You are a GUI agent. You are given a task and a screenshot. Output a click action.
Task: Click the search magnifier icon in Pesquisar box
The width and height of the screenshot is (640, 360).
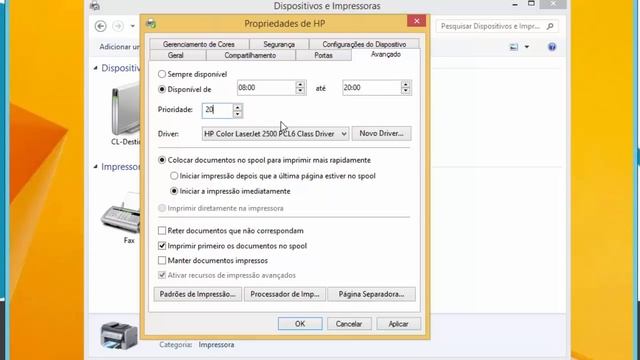point(550,26)
